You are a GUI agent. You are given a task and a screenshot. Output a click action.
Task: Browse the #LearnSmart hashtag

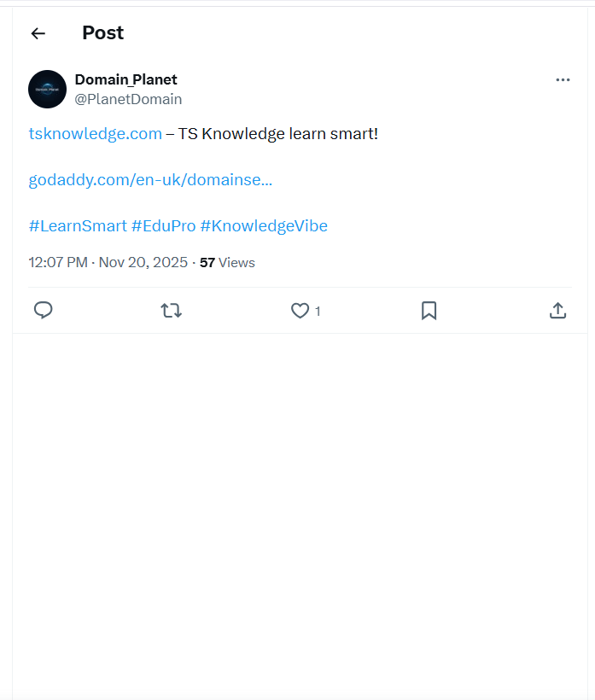click(78, 226)
